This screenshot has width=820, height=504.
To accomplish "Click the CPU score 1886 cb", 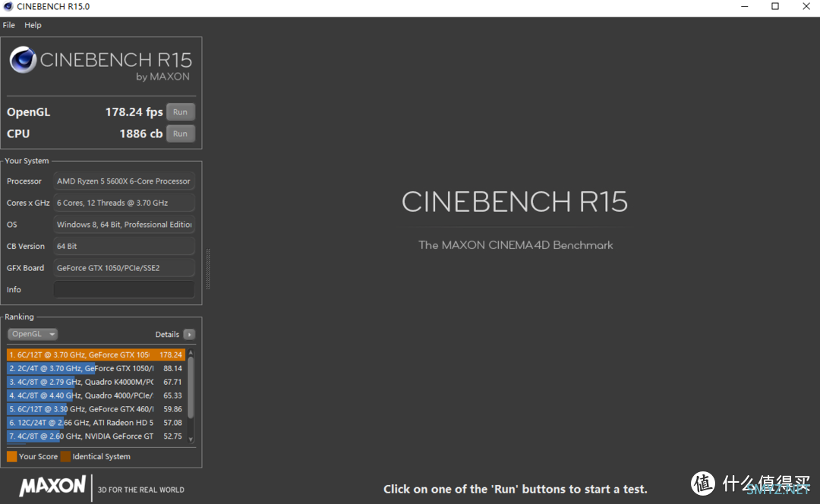I will [141, 134].
